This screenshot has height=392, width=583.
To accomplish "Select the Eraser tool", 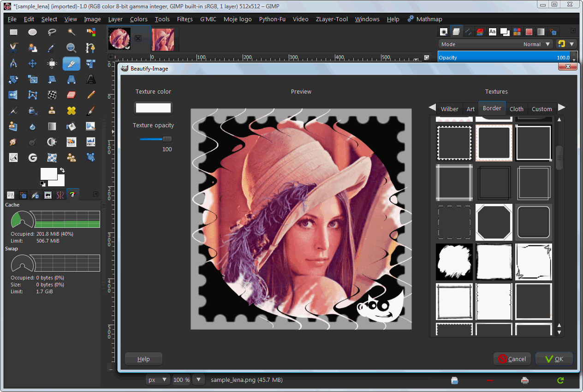I will [x=71, y=95].
